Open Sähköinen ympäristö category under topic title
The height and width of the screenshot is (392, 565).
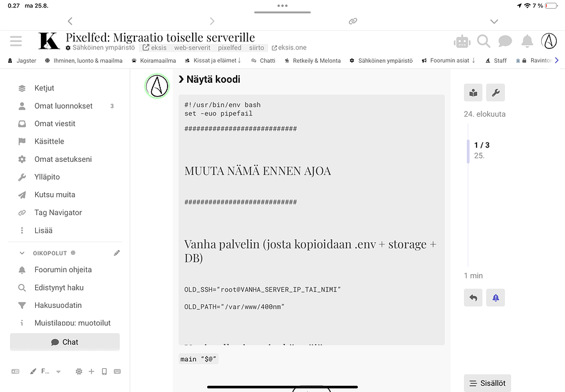tap(100, 48)
